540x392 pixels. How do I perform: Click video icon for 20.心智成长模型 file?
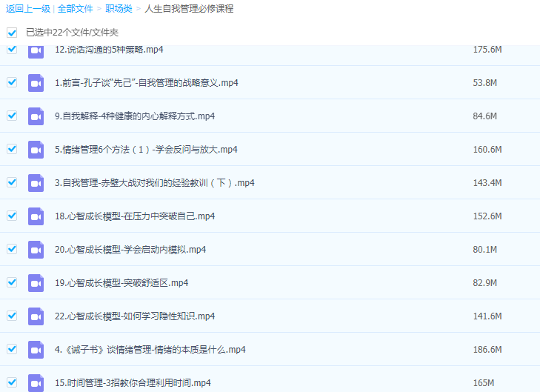pyautogui.click(x=36, y=250)
